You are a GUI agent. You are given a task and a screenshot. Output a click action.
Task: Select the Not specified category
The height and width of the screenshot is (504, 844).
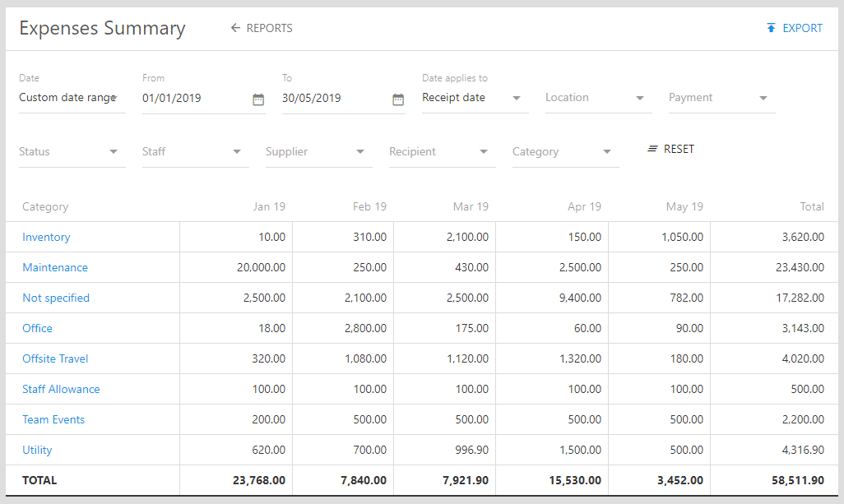coord(56,298)
